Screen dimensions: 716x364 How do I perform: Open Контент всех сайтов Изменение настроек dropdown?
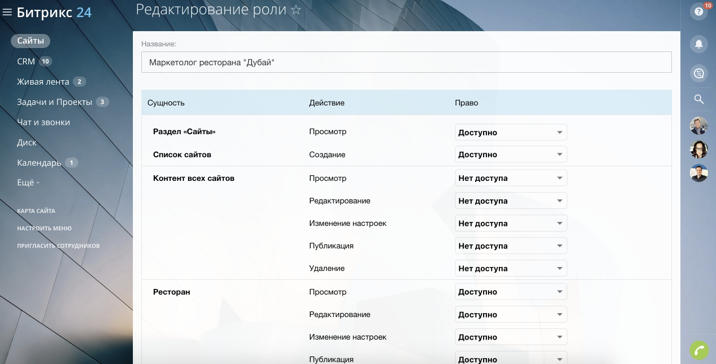point(511,223)
